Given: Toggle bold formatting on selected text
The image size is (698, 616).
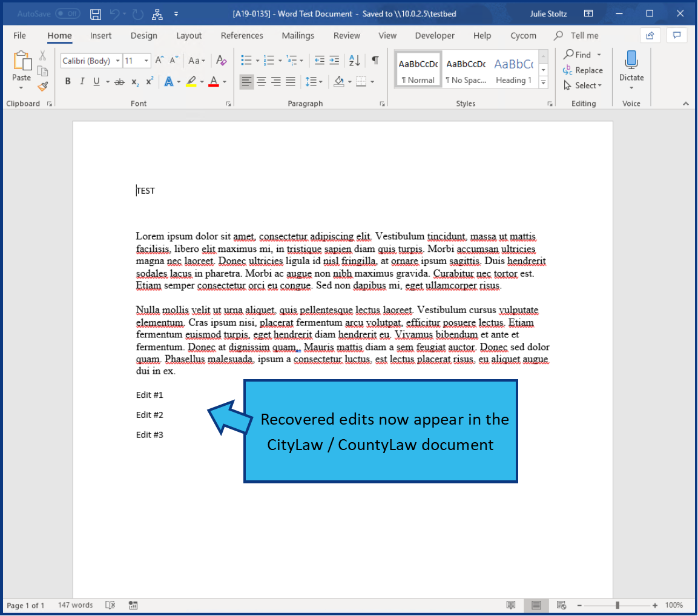Looking at the screenshot, I should [x=67, y=81].
